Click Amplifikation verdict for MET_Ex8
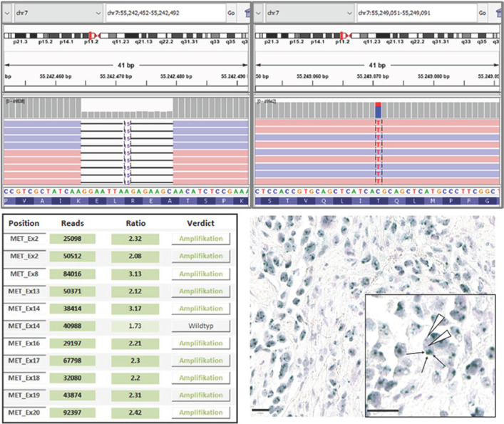 tap(201, 274)
